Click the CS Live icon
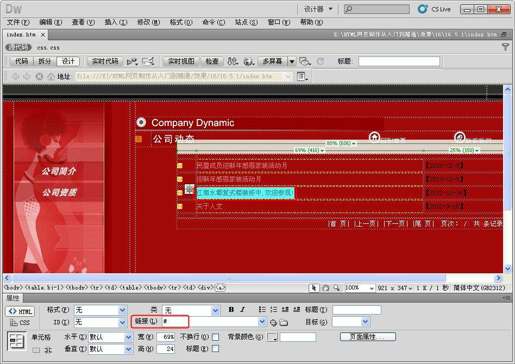The image size is (515, 364). 423,9
